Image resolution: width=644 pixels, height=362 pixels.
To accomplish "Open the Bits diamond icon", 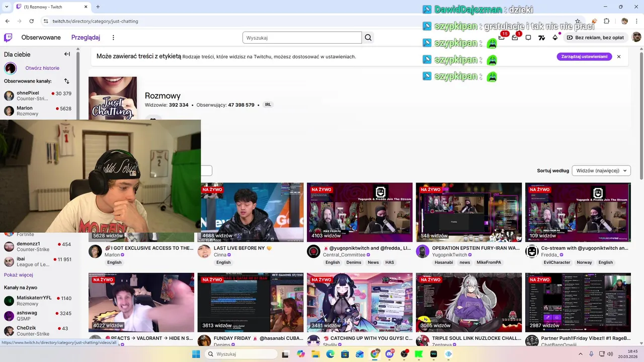I will [555, 38].
